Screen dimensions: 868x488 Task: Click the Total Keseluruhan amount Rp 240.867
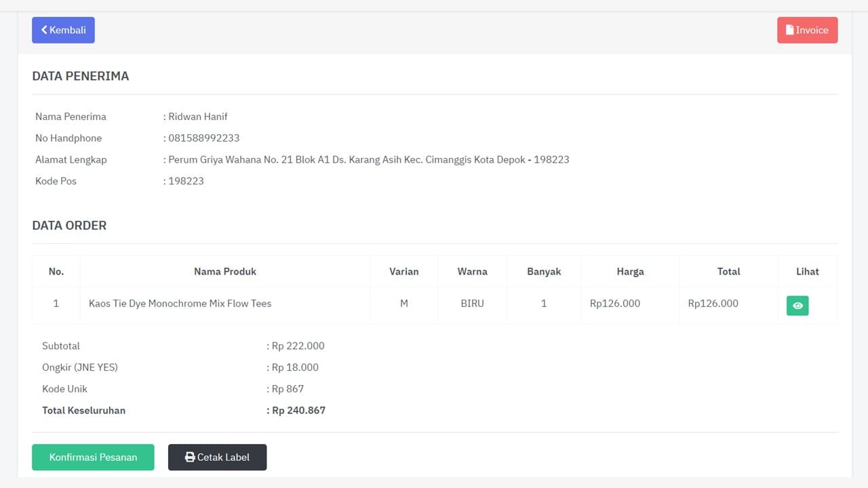click(298, 410)
